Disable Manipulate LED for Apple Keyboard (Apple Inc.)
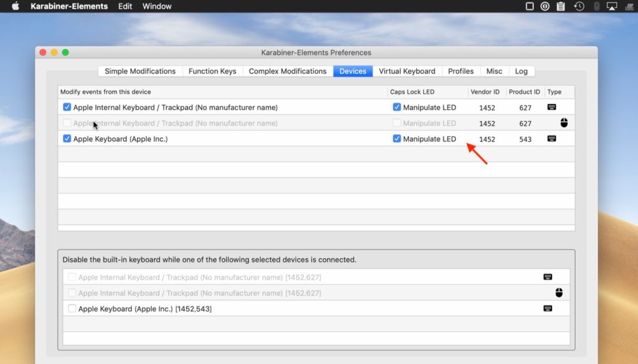638x364 pixels. click(397, 139)
